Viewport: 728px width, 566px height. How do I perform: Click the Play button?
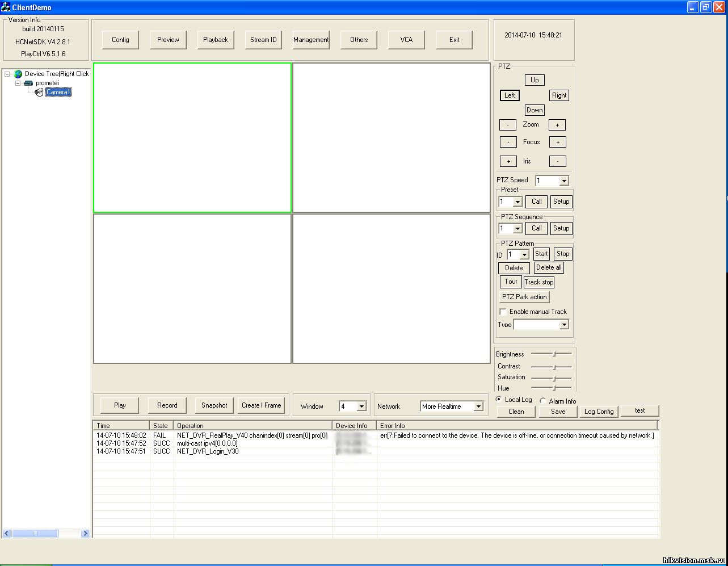tap(120, 405)
